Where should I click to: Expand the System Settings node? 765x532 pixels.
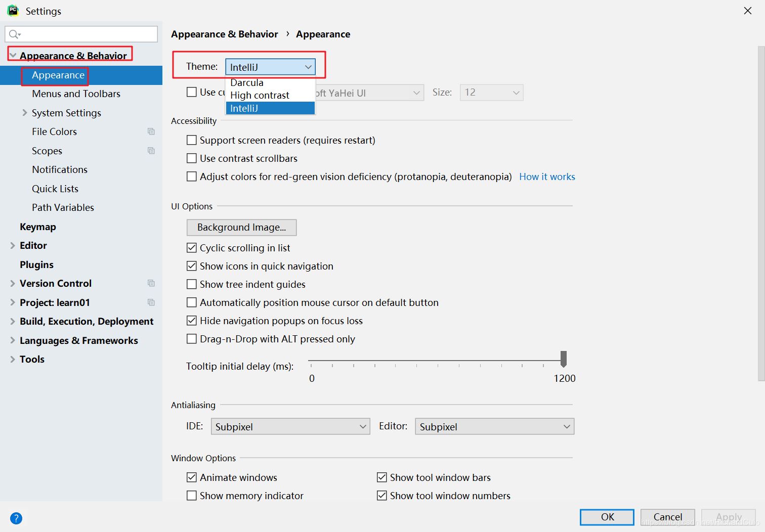25,113
